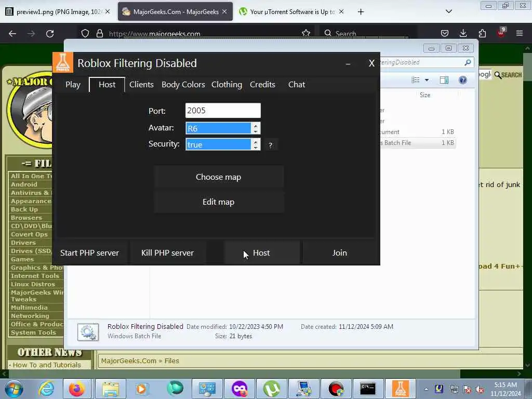The width and height of the screenshot is (532, 399).
Task: Open the Clients tab
Action: pyautogui.click(x=141, y=85)
